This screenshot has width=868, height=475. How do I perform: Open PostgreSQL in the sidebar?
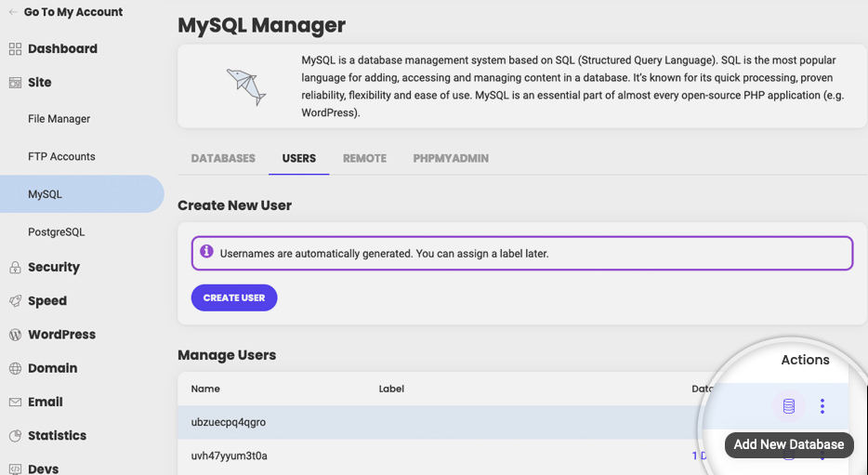pos(57,232)
